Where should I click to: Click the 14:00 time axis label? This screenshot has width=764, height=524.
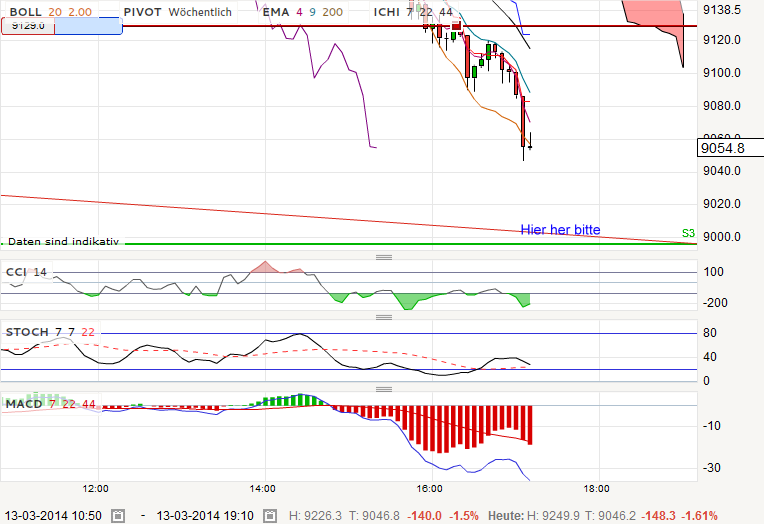click(263, 488)
